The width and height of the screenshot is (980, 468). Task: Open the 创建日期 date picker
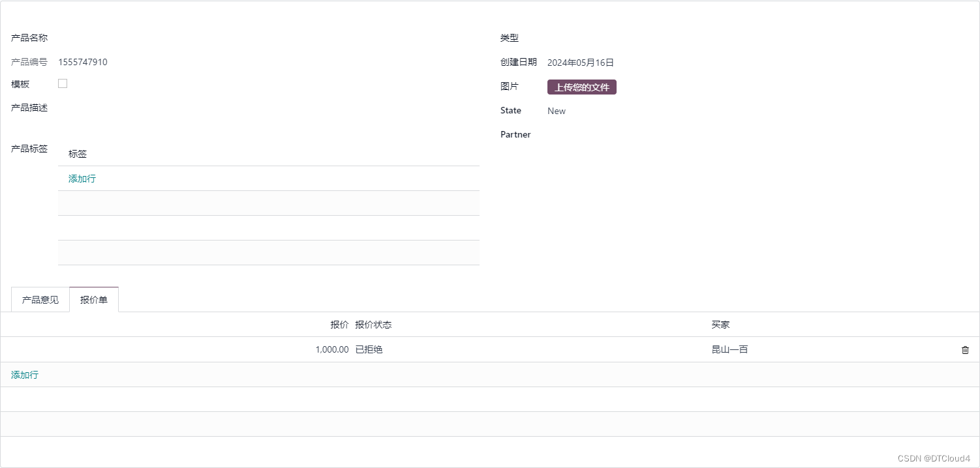[x=580, y=62]
